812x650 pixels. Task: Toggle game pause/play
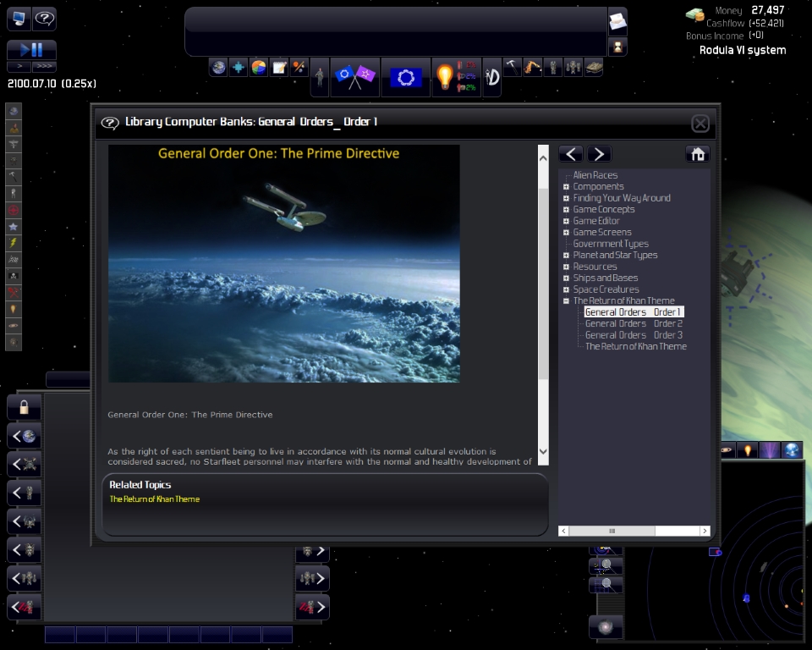click(x=31, y=50)
